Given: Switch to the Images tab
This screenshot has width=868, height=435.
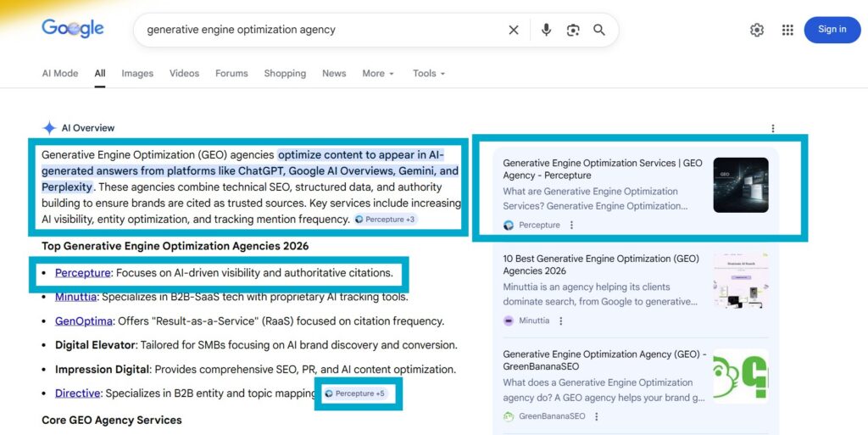Looking at the screenshot, I should point(137,74).
